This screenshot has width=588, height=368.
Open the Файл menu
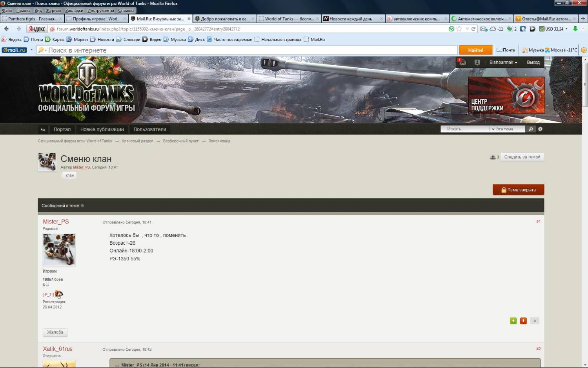[7, 11]
